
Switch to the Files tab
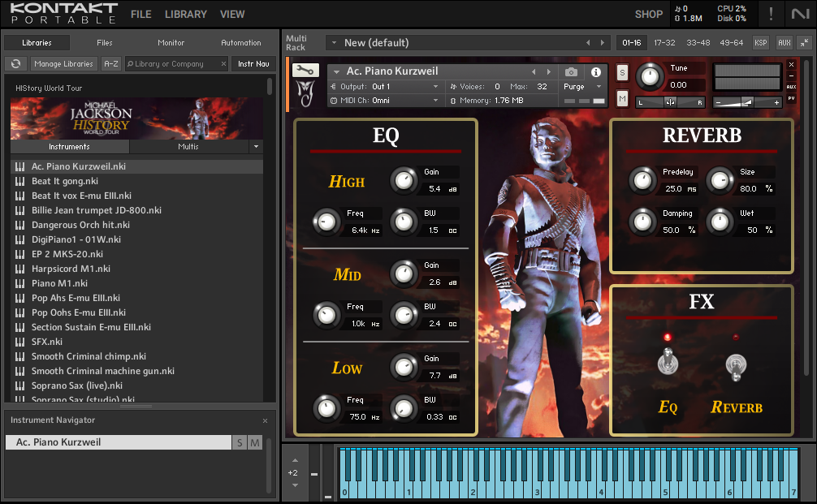[x=104, y=43]
